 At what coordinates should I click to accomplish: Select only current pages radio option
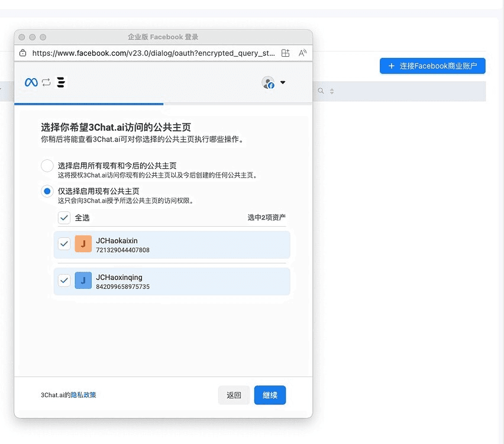[47, 191]
